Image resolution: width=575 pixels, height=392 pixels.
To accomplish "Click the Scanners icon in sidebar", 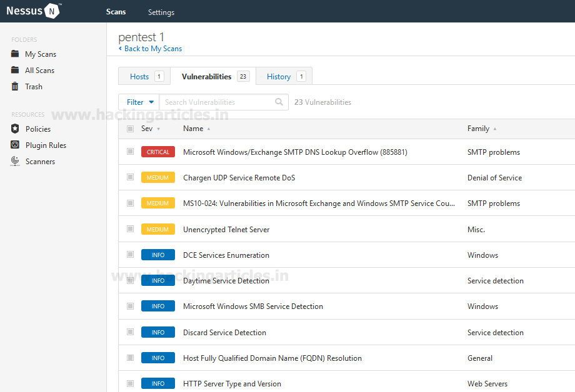I will coord(15,162).
